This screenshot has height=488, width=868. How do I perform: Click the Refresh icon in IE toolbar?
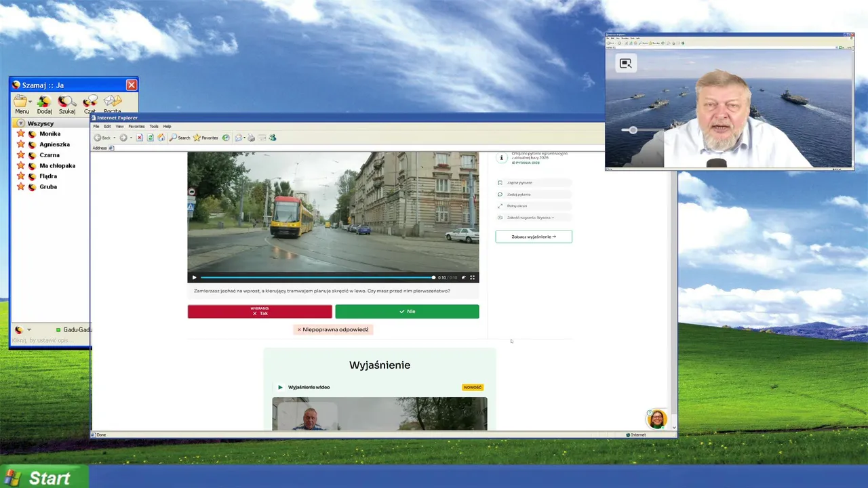pyautogui.click(x=151, y=138)
